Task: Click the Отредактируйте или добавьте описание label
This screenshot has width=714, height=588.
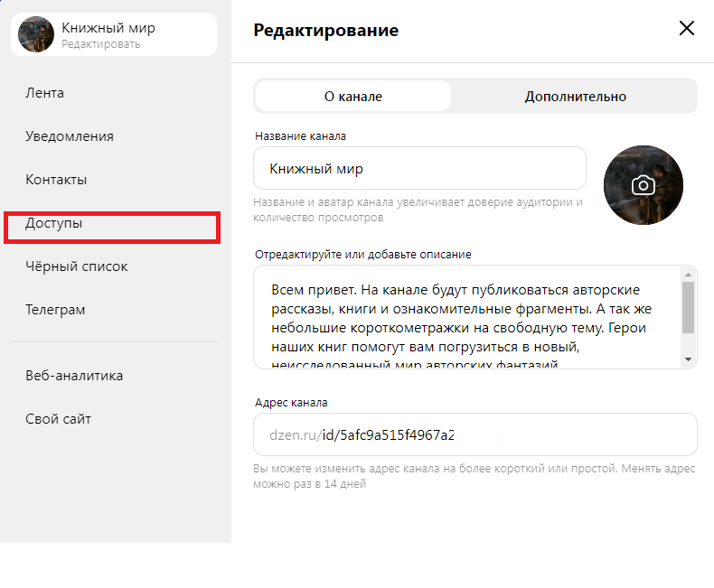Action: (363, 255)
